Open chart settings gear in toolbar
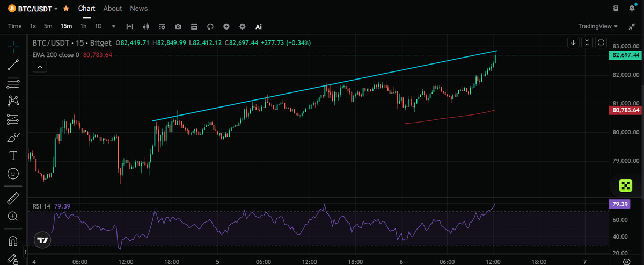The image size is (644, 265). point(243,26)
